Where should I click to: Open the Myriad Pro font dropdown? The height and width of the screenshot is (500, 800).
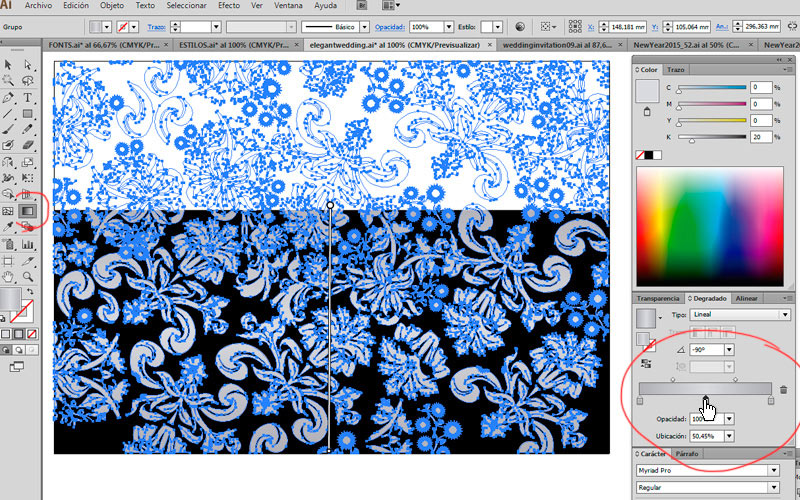(774, 470)
